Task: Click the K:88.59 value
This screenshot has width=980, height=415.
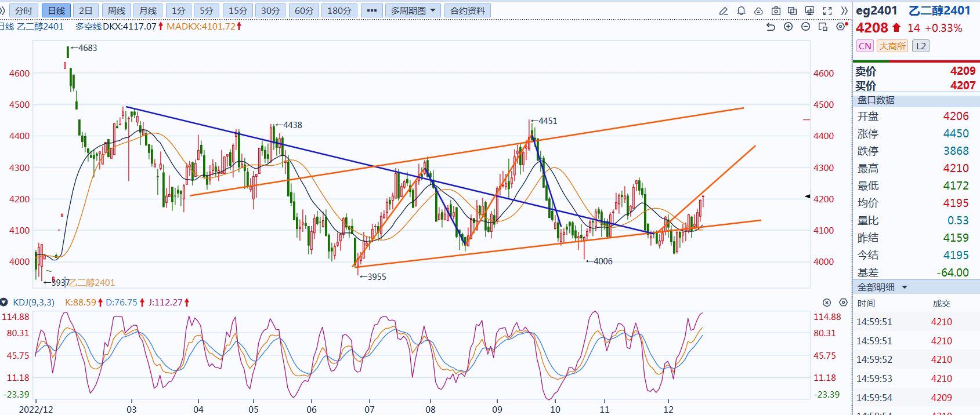Action: 80,302
